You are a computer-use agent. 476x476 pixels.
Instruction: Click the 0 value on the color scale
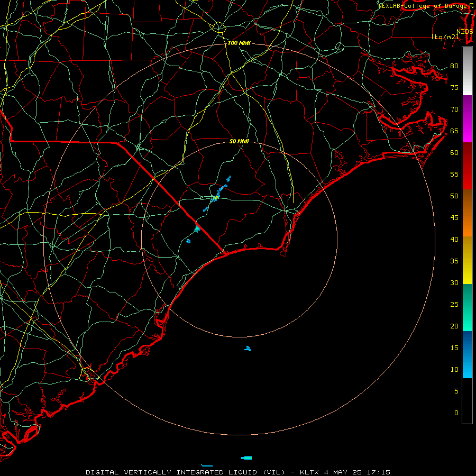456,413
